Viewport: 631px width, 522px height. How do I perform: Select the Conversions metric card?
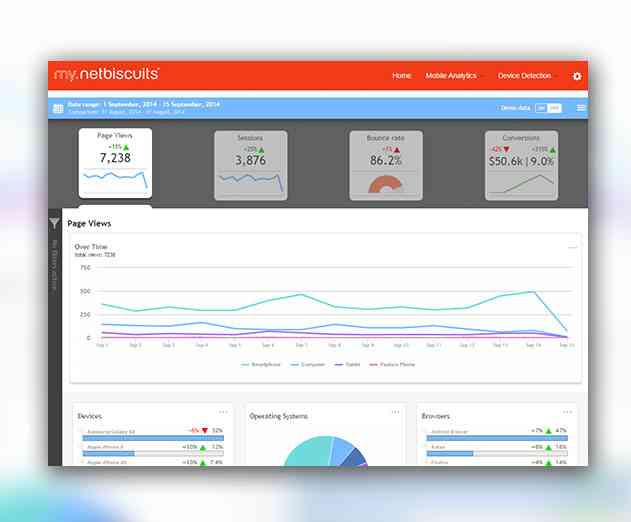click(522, 165)
